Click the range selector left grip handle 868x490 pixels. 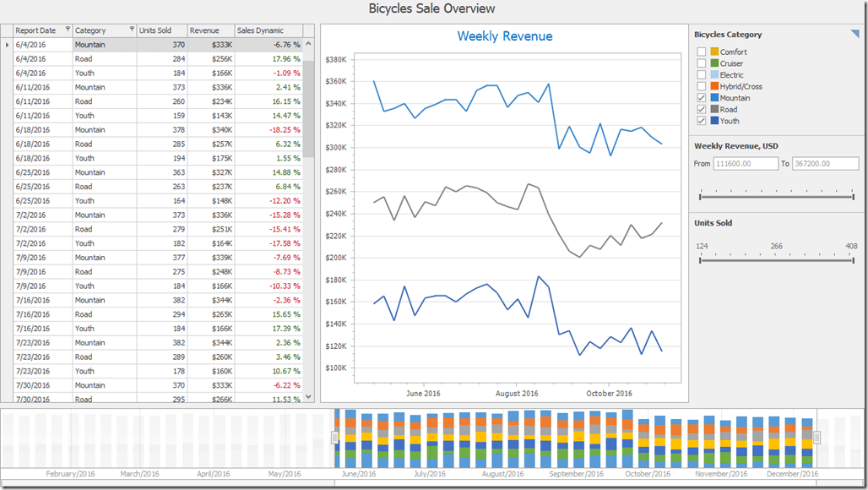334,438
